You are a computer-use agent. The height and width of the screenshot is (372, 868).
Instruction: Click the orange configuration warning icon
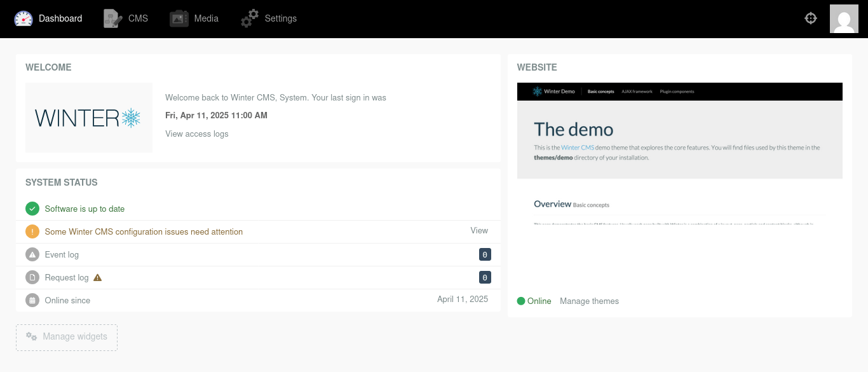[32, 231]
